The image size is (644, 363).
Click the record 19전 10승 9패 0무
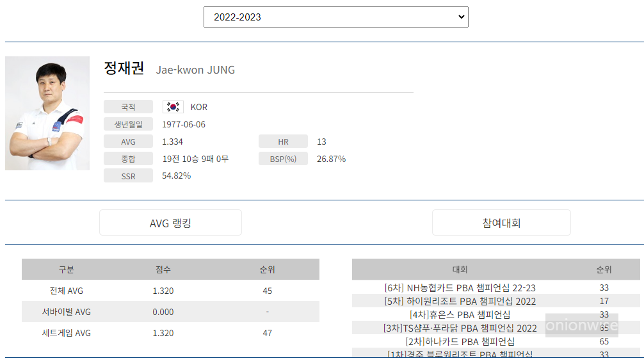(x=195, y=159)
